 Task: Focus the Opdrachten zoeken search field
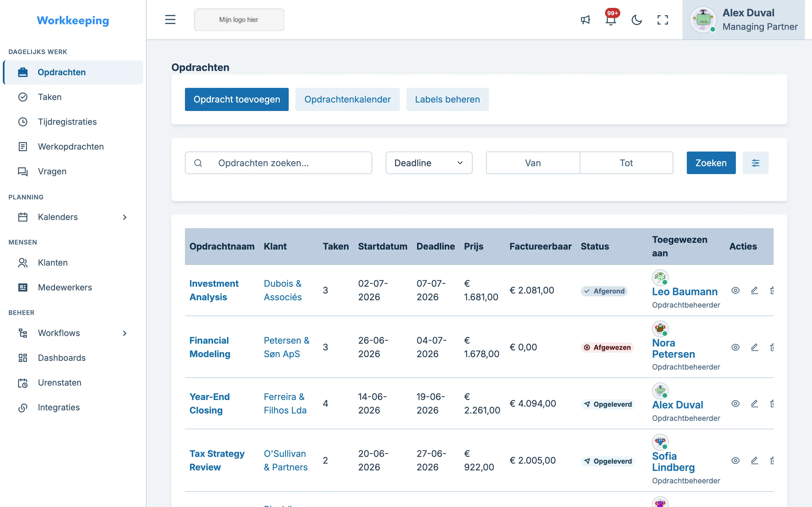coord(278,163)
